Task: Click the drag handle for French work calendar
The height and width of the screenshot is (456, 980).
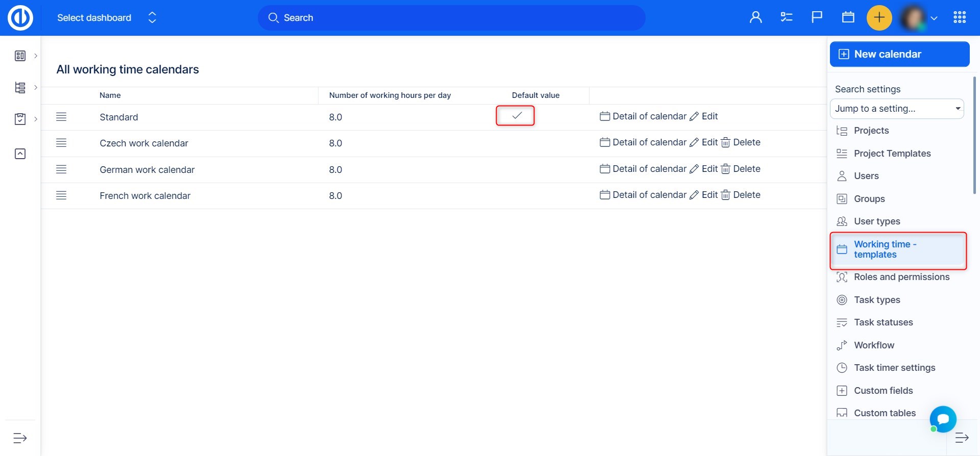Action: tap(61, 195)
